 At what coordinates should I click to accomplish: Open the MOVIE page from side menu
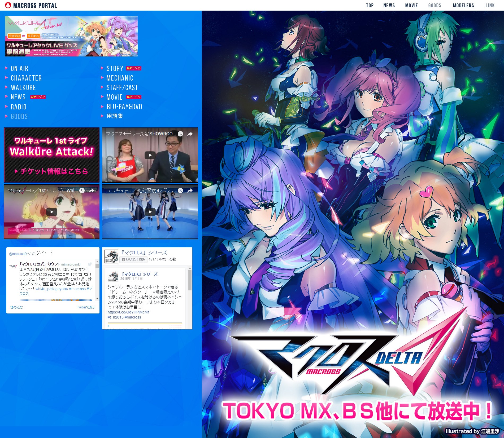click(115, 97)
